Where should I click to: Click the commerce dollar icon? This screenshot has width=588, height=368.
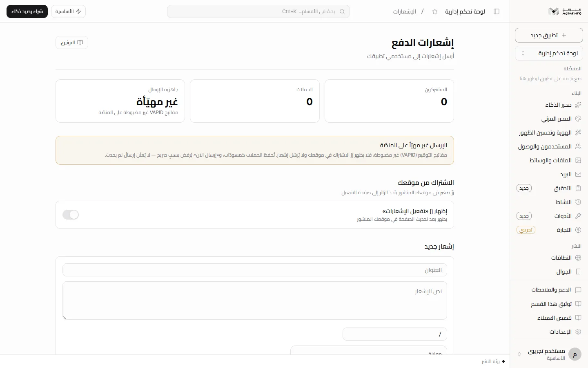(x=578, y=230)
